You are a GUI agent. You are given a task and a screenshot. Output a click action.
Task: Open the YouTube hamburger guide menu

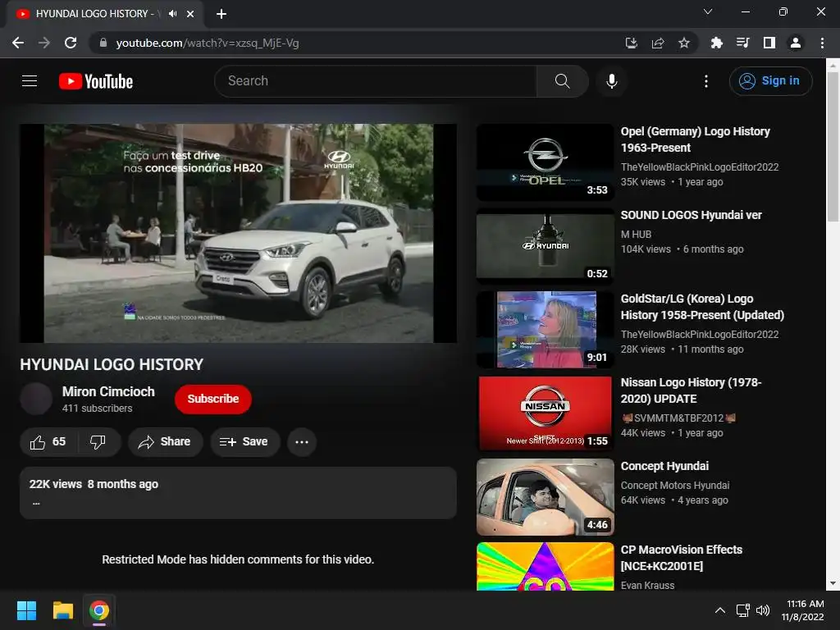click(x=30, y=81)
